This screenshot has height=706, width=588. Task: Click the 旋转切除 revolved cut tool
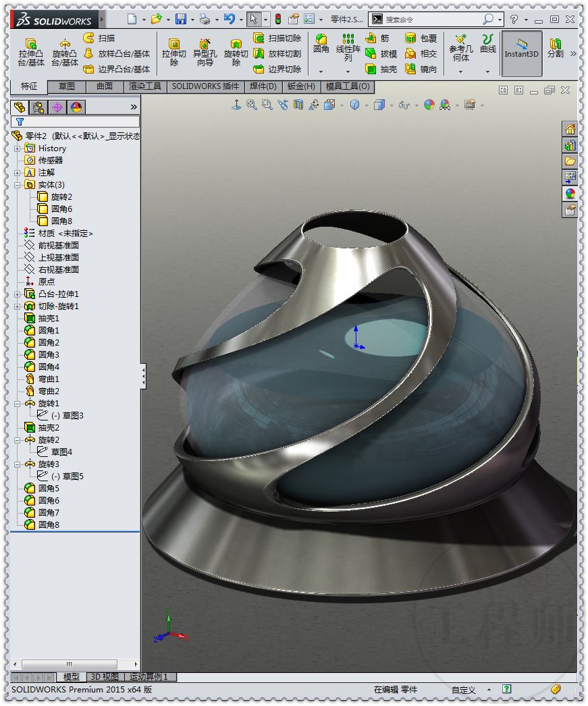[236, 53]
